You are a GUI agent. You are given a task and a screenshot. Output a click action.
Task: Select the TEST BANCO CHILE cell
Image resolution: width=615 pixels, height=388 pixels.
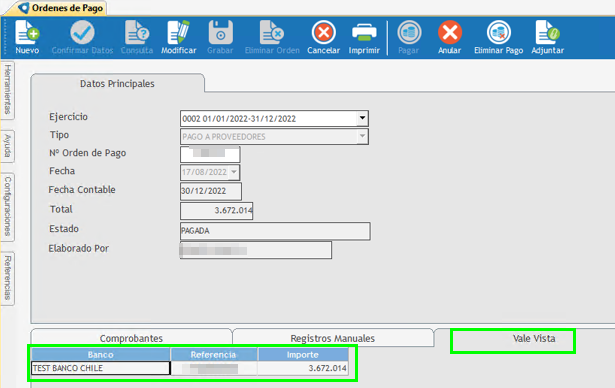click(x=100, y=368)
